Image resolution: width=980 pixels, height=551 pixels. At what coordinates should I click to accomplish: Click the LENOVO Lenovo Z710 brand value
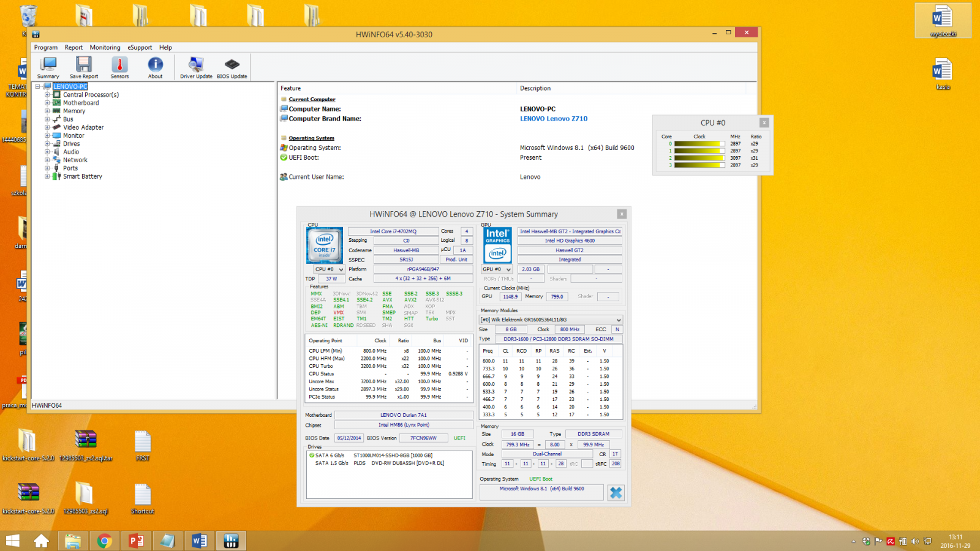click(554, 119)
